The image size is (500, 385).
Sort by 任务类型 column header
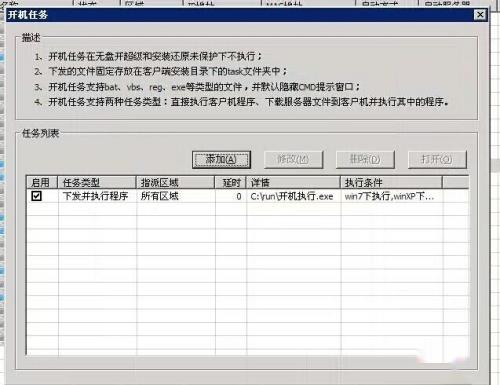pos(97,182)
